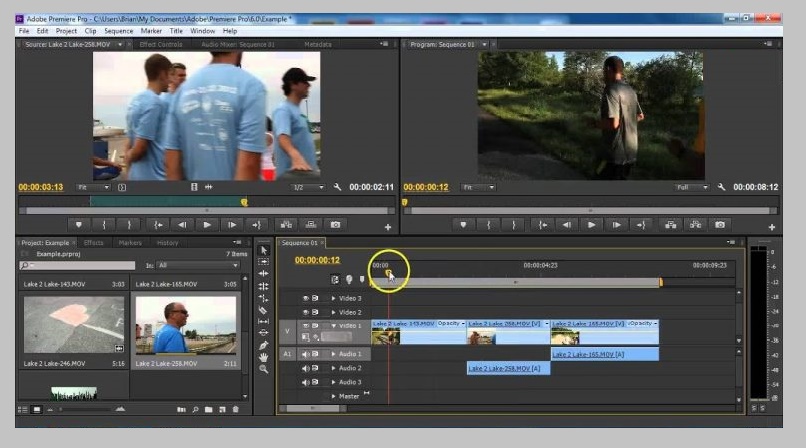
Task: Open the Sequence menu
Action: (x=118, y=31)
